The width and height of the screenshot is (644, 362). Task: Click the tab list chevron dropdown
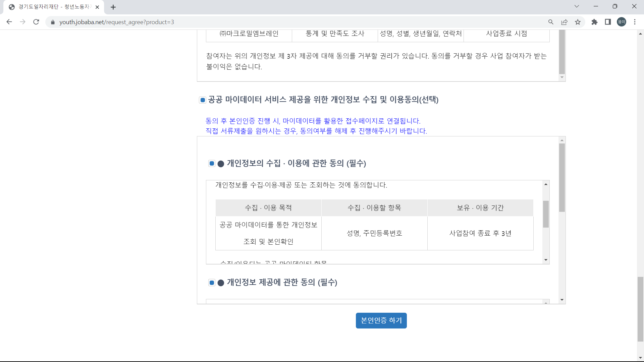[x=577, y=6]
